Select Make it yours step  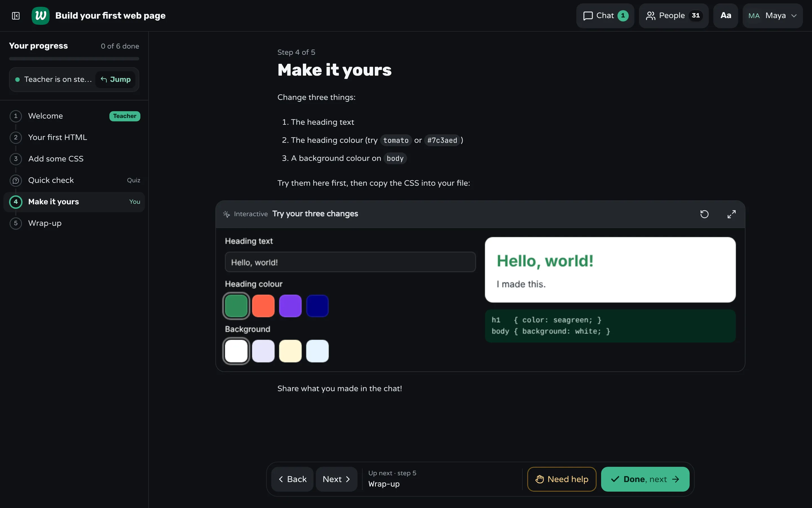pos(74,202)
